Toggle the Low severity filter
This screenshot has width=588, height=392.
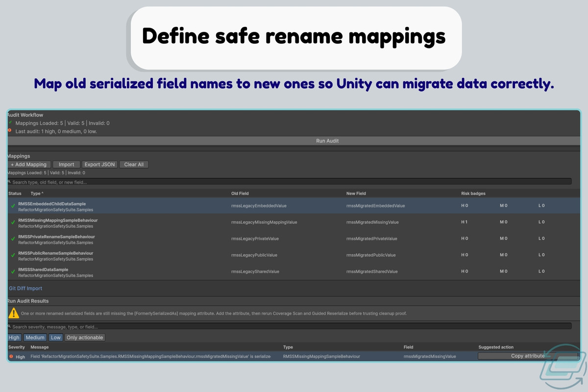click(56, 338)
